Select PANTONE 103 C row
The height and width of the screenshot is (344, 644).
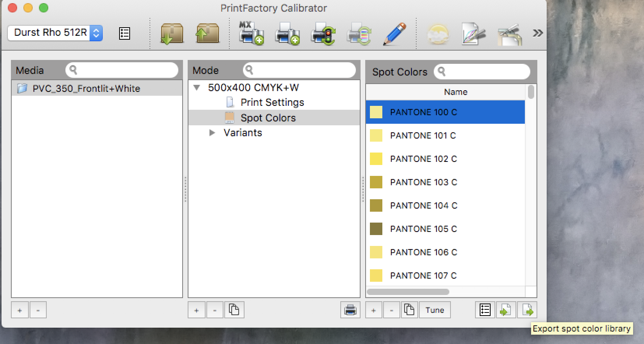[x=445, y=182]
